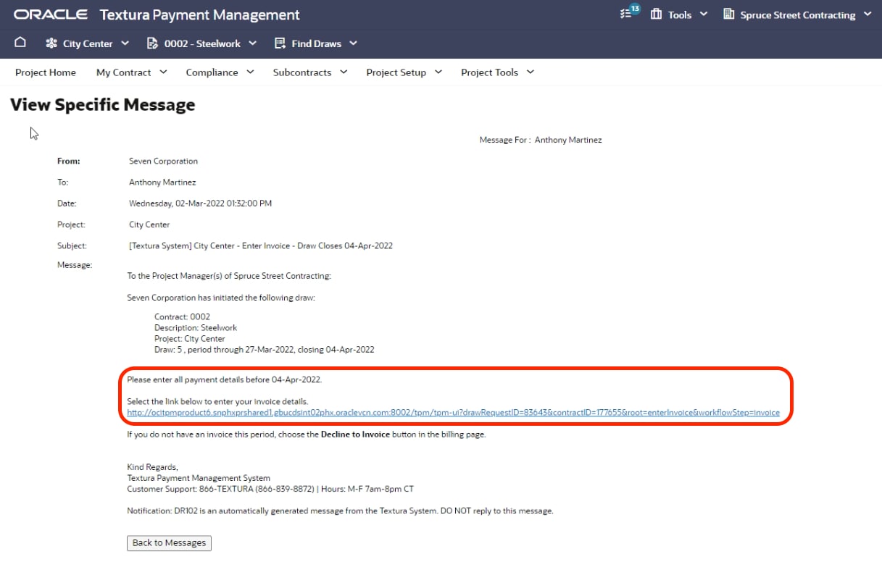This screenshot has width=882, height=588.
Task: Open the task list icon with badge 13
Action: 630,13
